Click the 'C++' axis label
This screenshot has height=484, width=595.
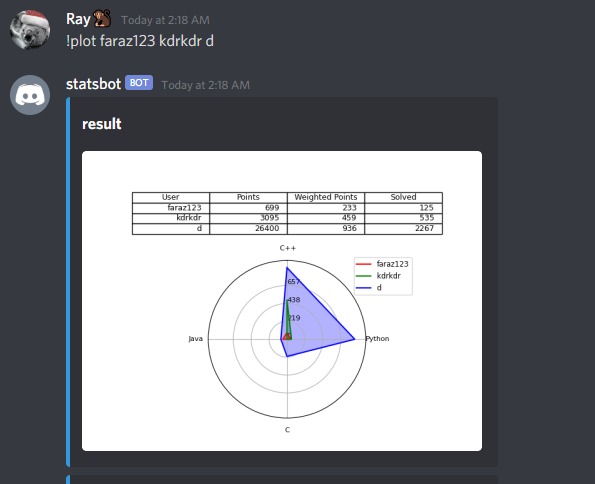[x=288, y=248]
